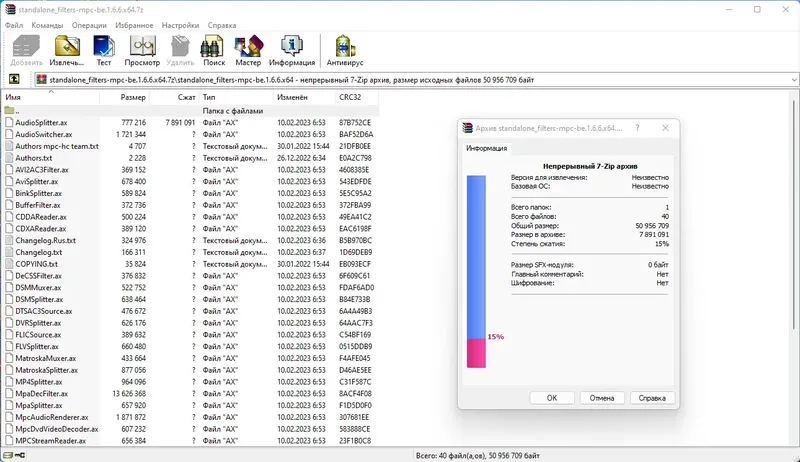
Task: Select the AviSplitter.ax row
Action: (x=192, y=181)
